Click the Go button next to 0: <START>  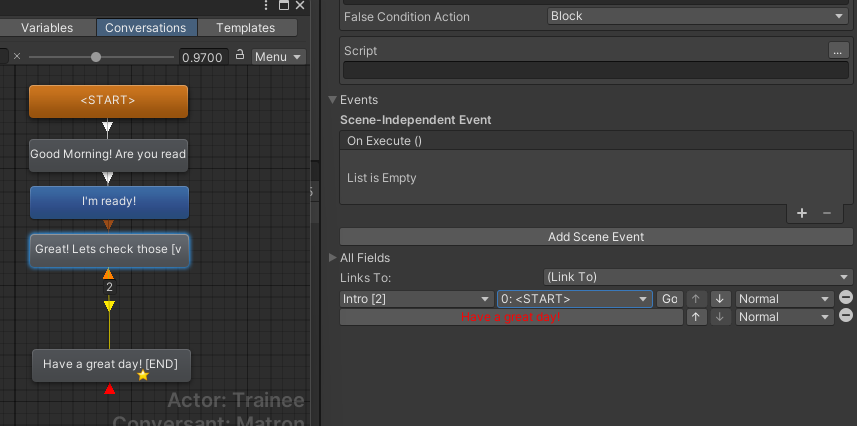click(x=670, y=299)
